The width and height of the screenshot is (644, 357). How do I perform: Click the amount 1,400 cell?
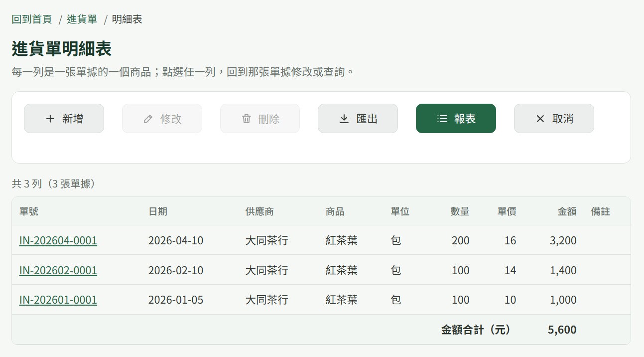click(563, 270)
